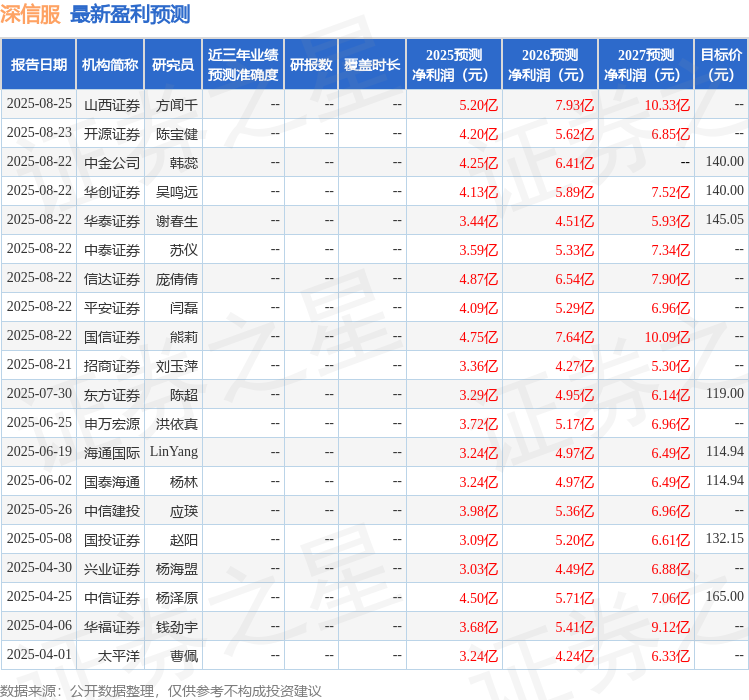Click 2026预测净利润 column header
Image resolution: width=749 pixels, height=700 pixels.
tap(550, 65)
